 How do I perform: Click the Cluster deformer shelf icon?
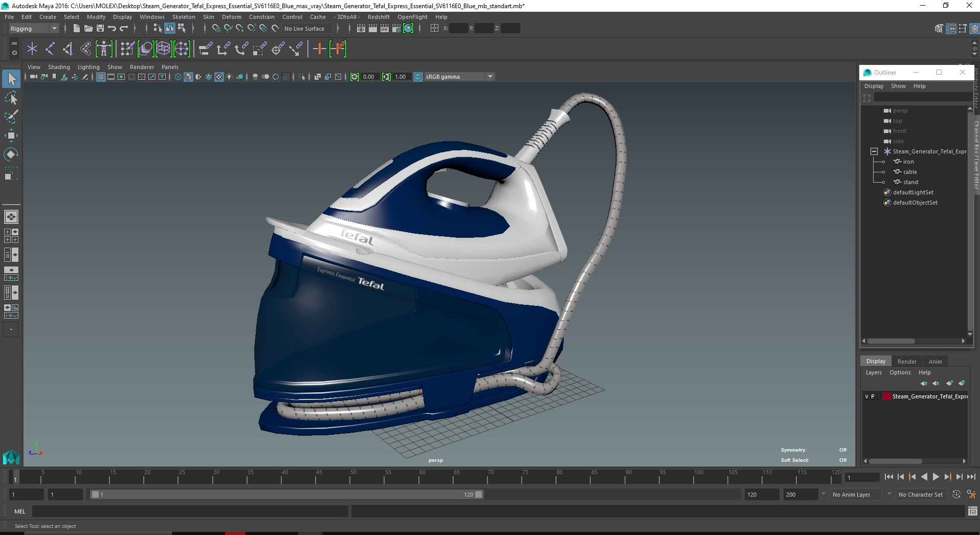point(182,49)
